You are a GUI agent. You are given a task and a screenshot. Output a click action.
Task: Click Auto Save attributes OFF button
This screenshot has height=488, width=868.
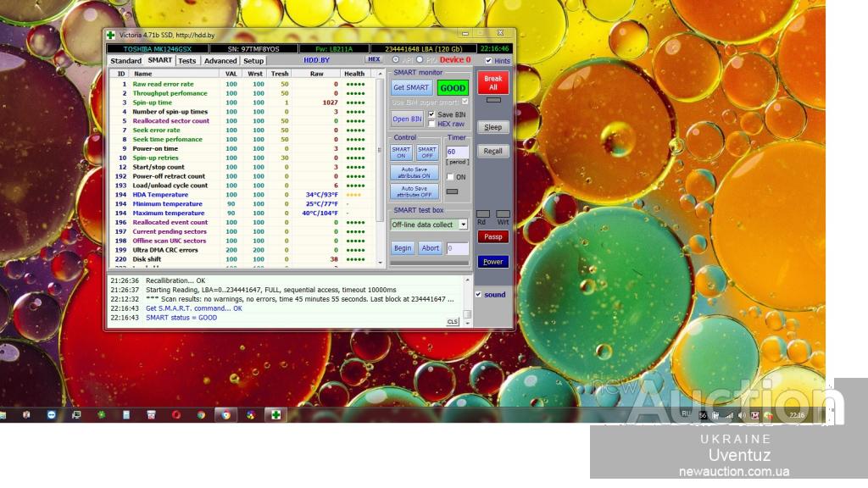[414, 191]
